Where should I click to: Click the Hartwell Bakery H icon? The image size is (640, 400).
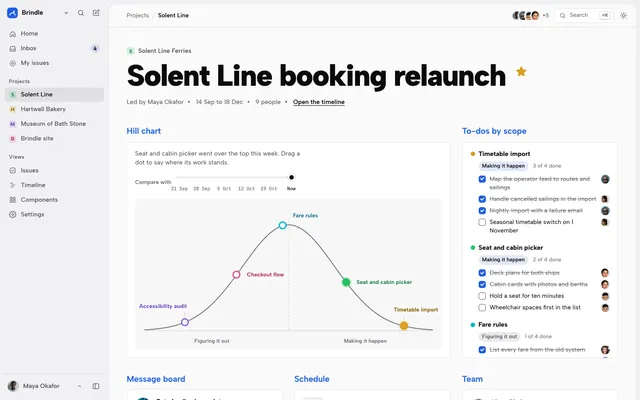[13, 109]
